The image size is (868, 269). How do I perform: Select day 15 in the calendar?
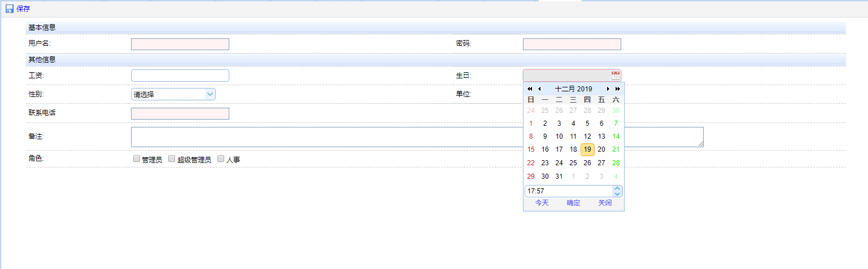coord(531,149)
